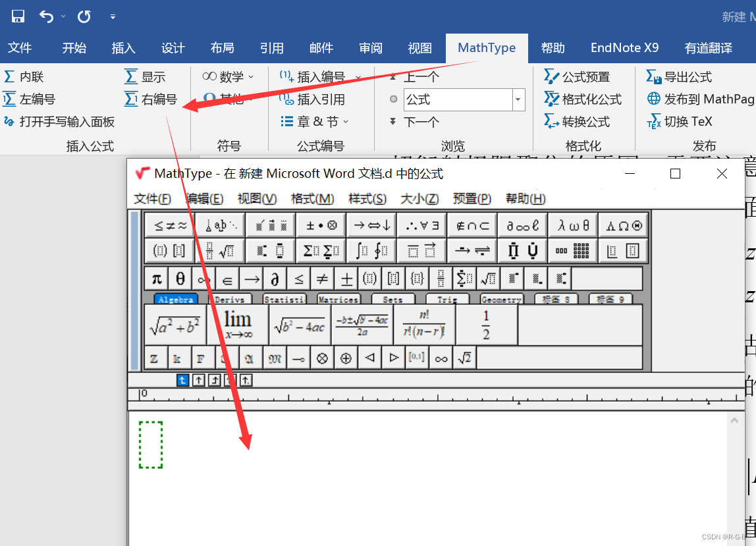Select the pi symbol in MathType toolbar

click(x=156, y=278)
